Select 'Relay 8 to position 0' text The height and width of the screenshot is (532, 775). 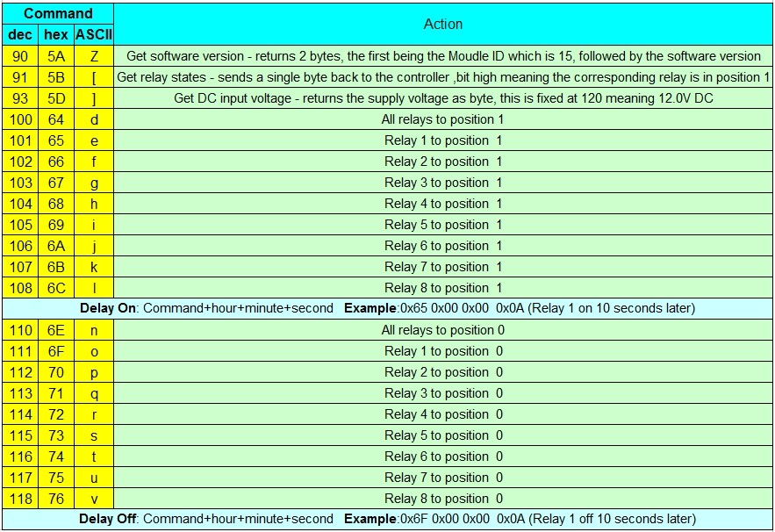pos(443,499)
